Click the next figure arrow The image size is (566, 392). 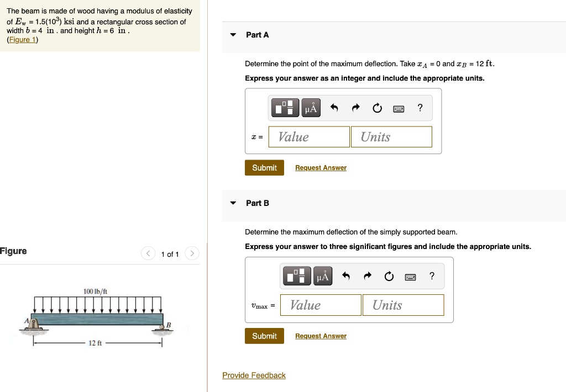pyautogui.click(x=192, y=253)
